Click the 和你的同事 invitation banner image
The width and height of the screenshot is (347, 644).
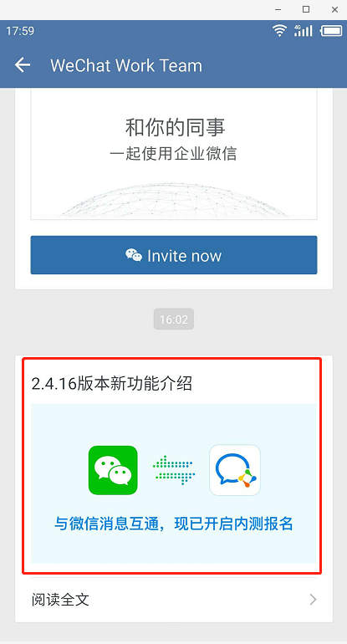coord(174,154)
